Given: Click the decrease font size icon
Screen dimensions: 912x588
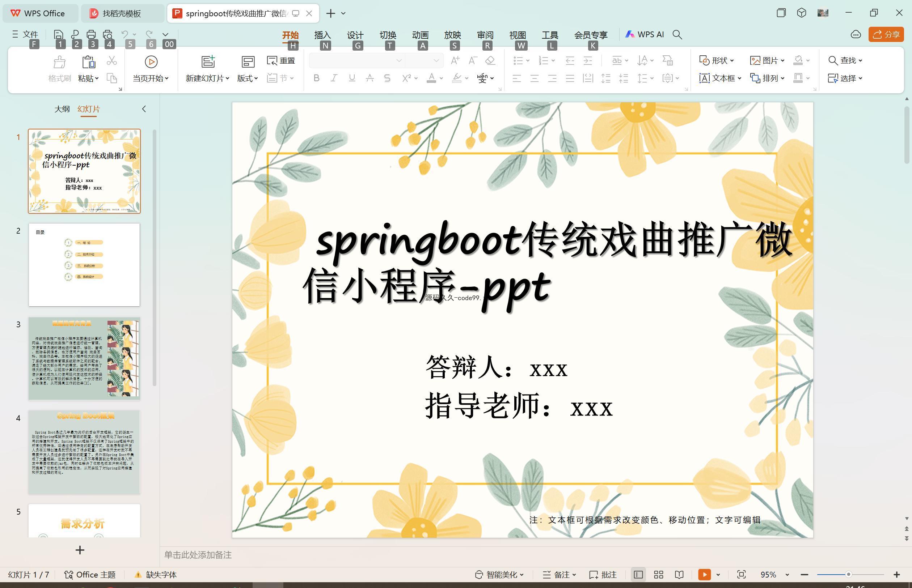Looking at the screenshot, I should (x=473, y=60).
